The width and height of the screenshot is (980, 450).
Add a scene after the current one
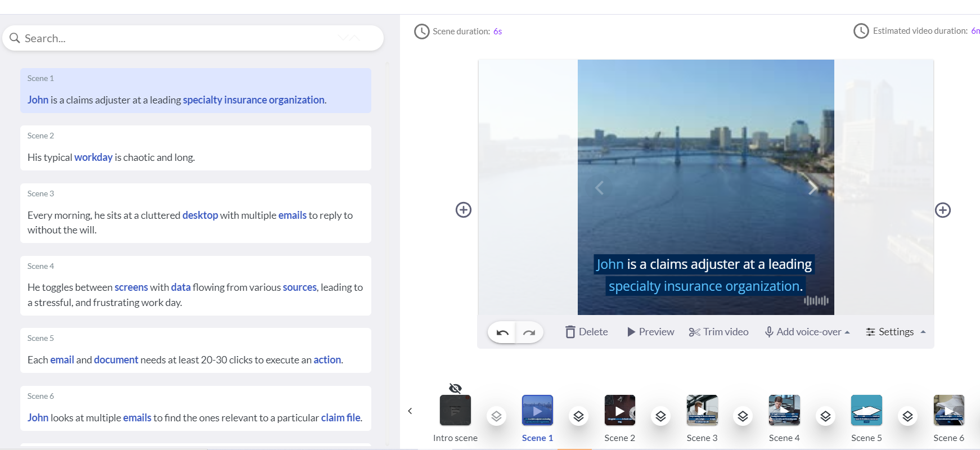[x=943, y=210]
